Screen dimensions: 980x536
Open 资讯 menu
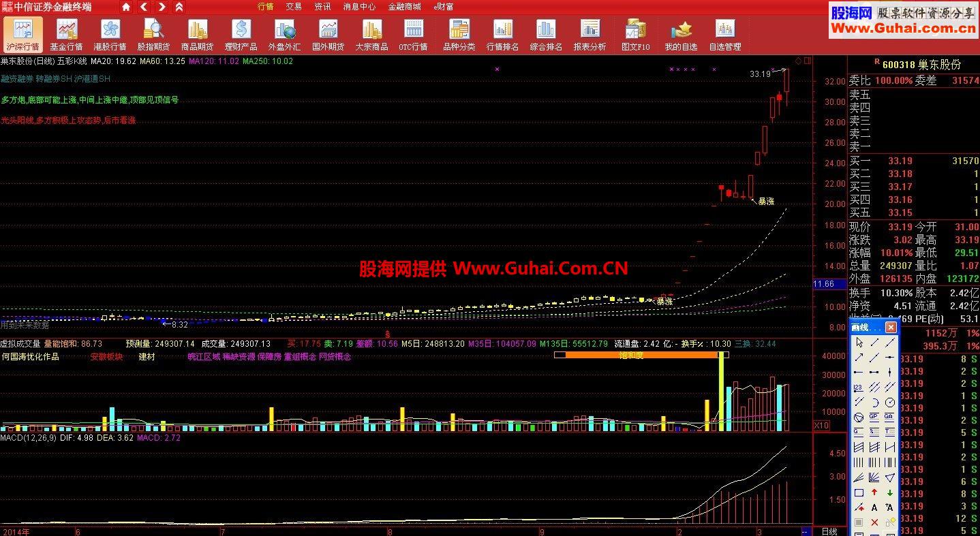[x=322, y=7]
